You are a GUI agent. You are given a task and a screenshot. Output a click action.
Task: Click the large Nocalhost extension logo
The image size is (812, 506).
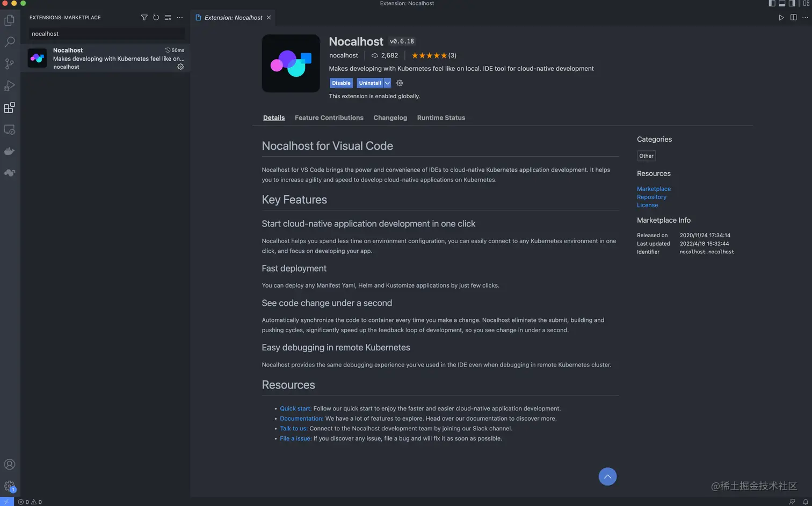click(291, 63)
